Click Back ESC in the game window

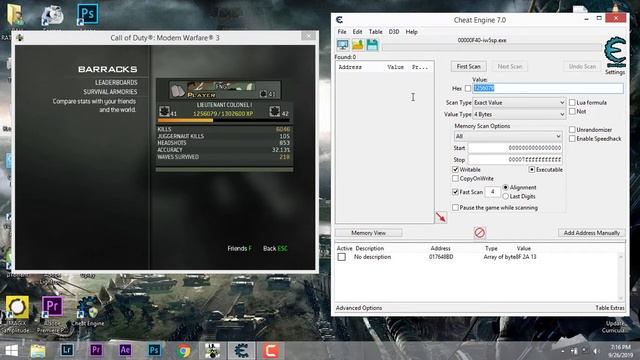click(275, 249)
